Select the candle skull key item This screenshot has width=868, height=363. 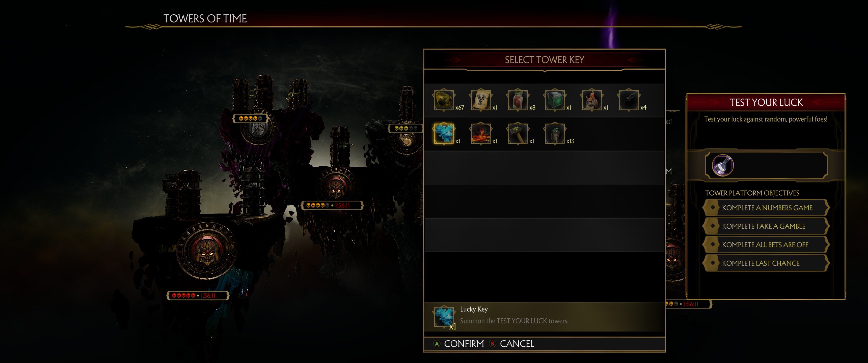click(592, 100)
